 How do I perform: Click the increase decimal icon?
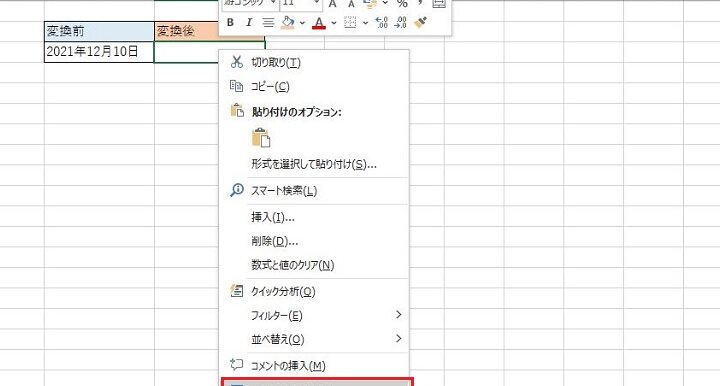[382, 22]
